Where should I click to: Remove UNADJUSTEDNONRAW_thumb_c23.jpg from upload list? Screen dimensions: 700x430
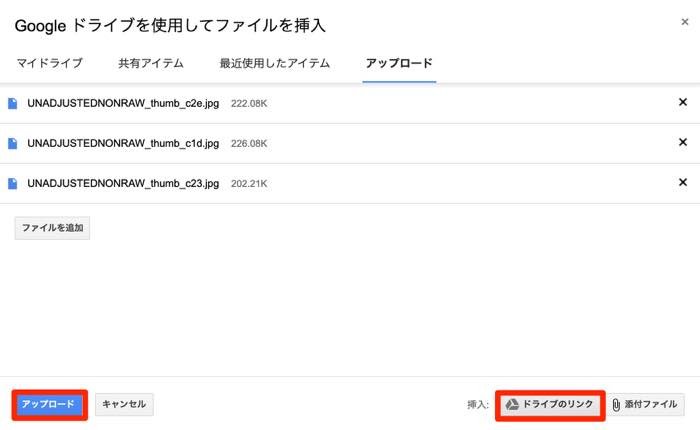click(683, 182)
